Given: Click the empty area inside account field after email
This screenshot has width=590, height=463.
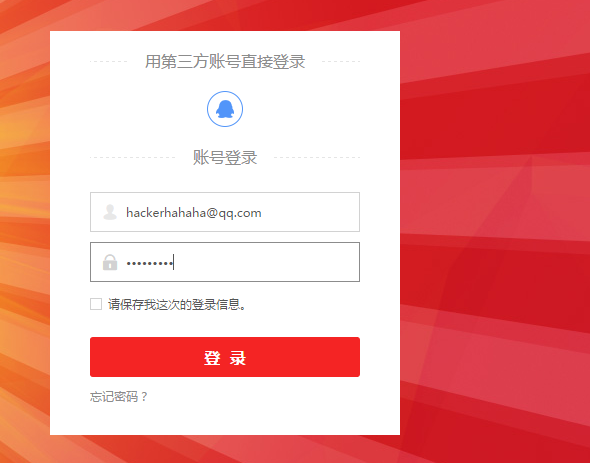Looking at the screenshot, I should pyautogui.click(x=310, y=212).
